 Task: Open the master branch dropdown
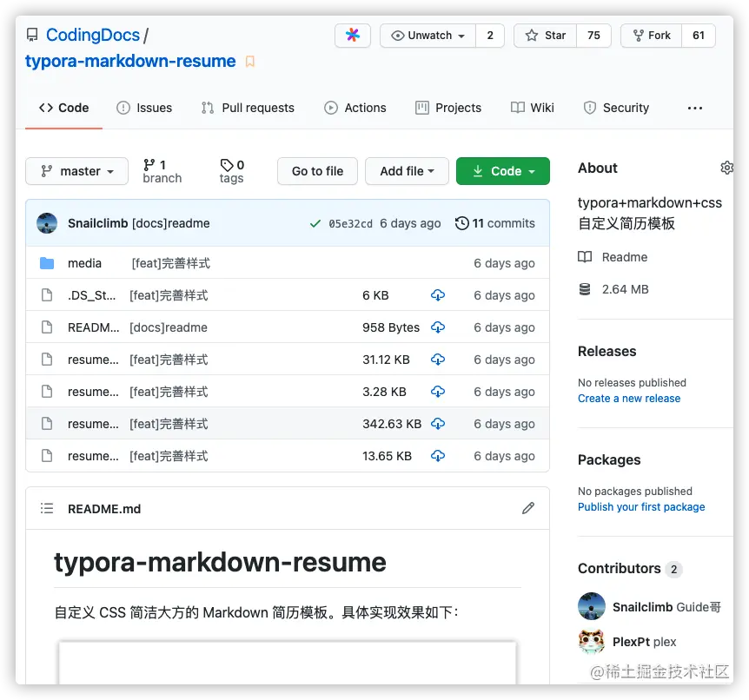pyautogui.click(x=77, y=171)
